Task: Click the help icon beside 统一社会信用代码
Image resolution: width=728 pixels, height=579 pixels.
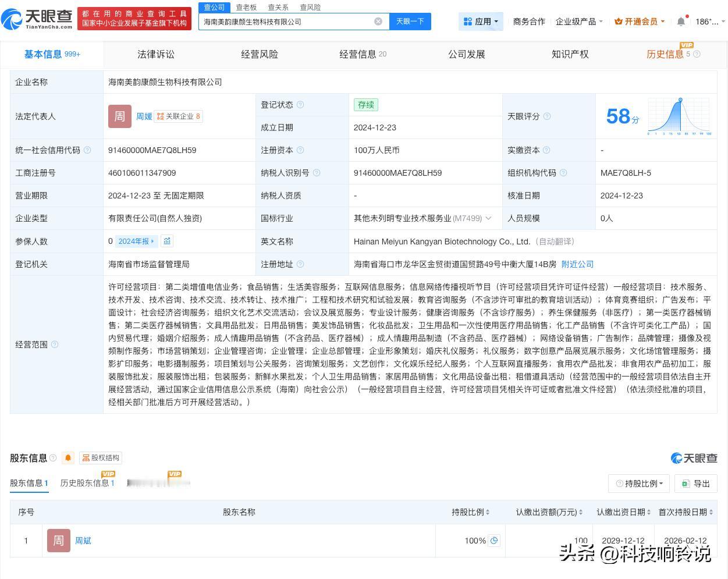Action: click(87, 150)
